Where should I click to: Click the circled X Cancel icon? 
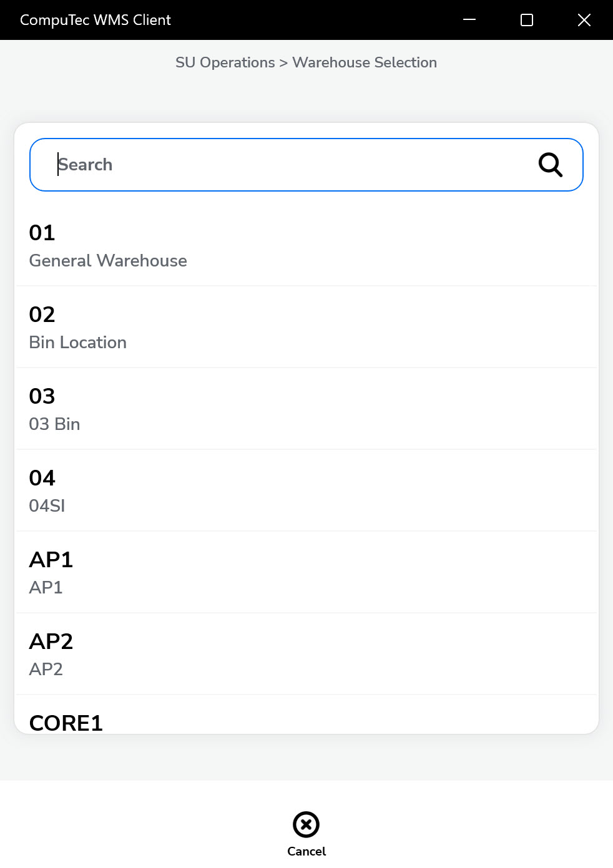pos(306,824)
